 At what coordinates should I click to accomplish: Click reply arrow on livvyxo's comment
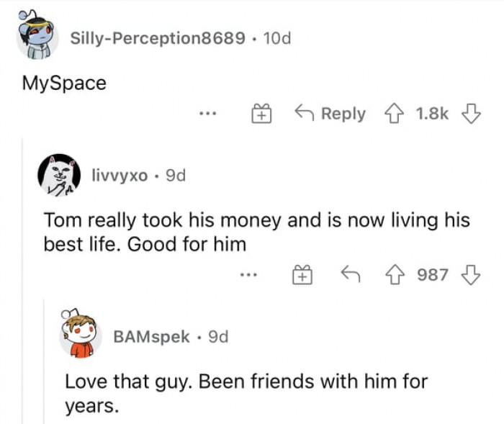[349, 274]
